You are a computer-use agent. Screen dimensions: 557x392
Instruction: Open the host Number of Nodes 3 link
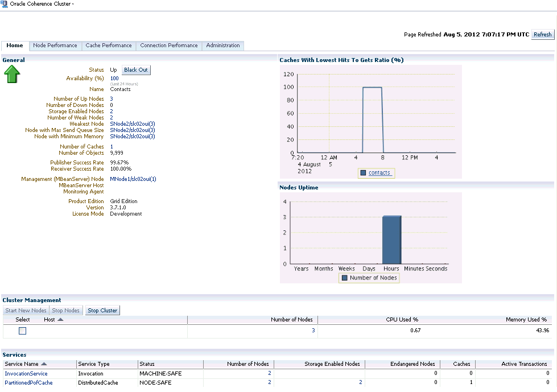click(x=313, y=330)
